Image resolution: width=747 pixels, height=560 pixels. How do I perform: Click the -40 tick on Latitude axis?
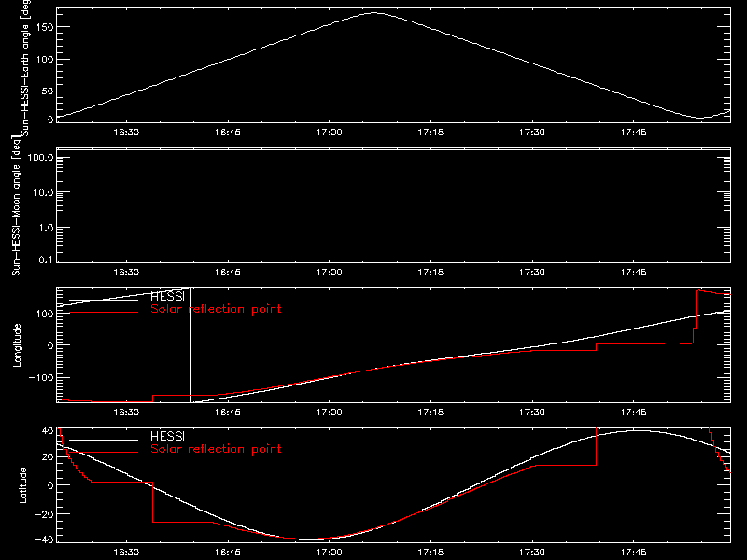(44, 540)
